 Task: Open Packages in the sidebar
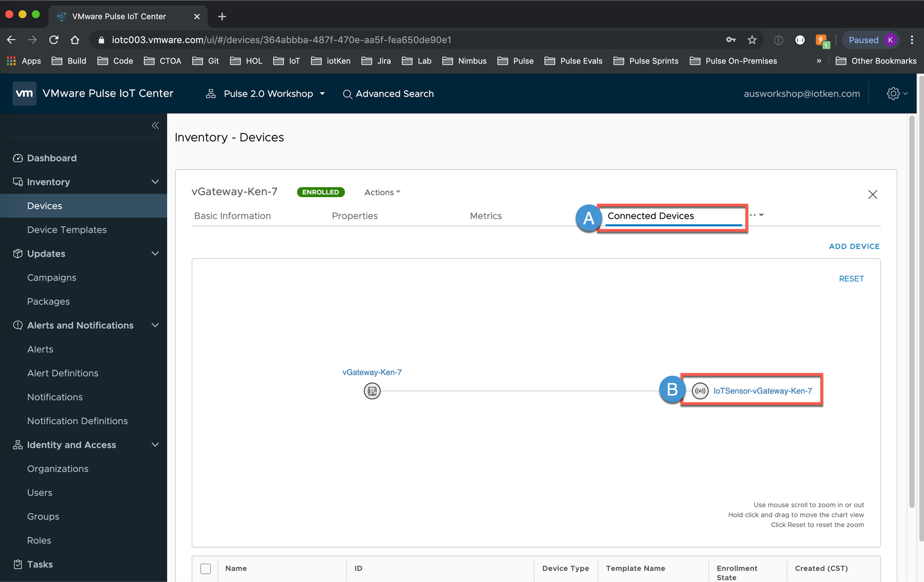49,302
